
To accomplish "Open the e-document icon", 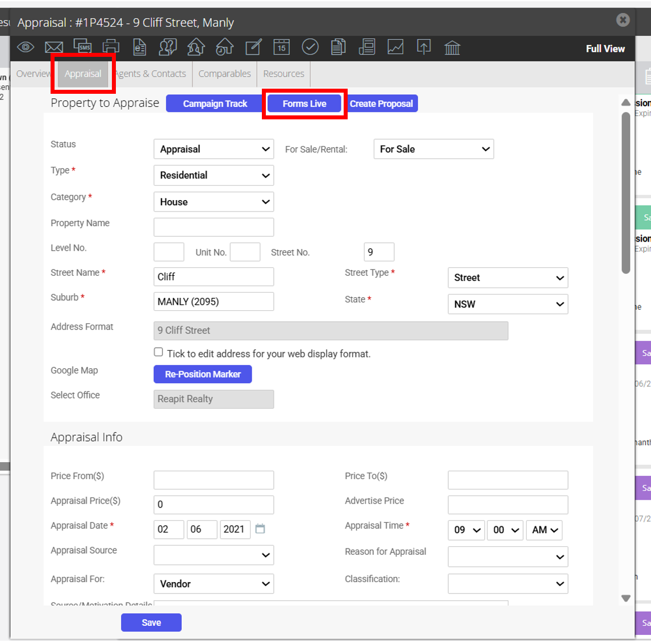I will (140, 47).
